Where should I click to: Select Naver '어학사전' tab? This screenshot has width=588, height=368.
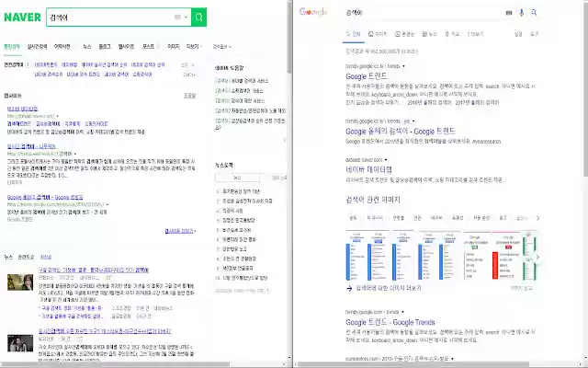point(62,47)
